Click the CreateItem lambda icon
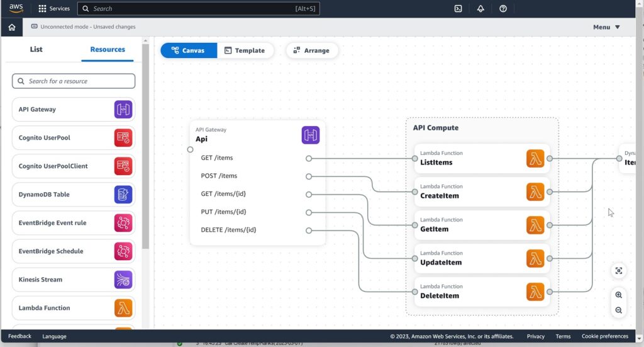Screen dimensions: 644x347 tap(535, 192)
